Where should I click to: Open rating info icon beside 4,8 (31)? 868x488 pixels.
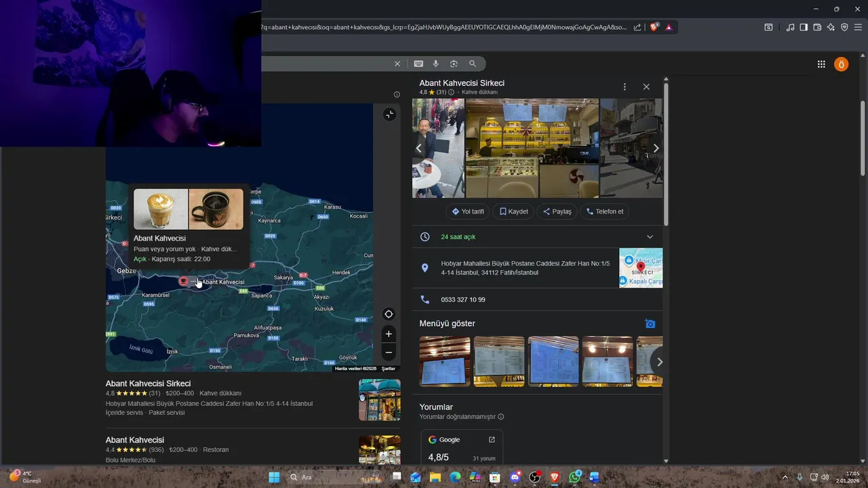pos(451,92)
